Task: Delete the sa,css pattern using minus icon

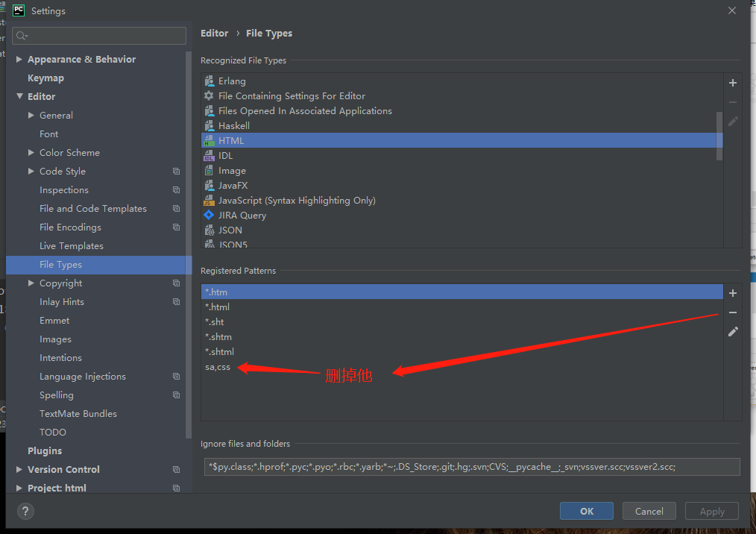Action: (x=732, y=312)
